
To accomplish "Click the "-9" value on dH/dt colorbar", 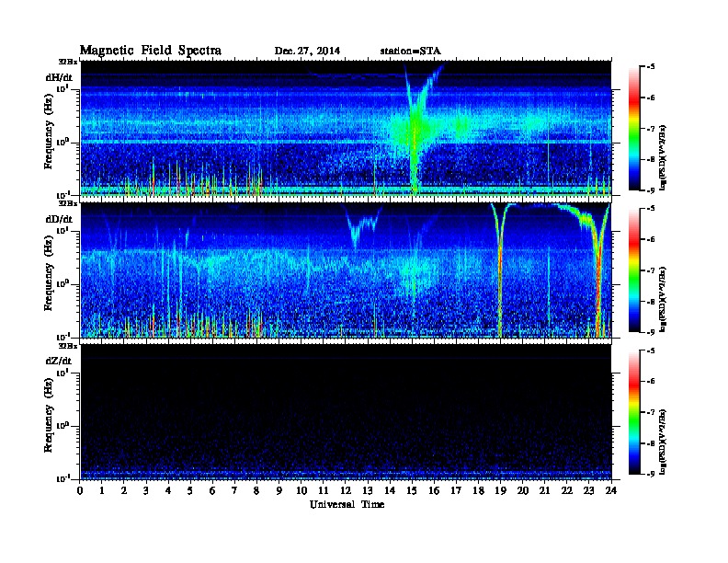I will 651,190.
